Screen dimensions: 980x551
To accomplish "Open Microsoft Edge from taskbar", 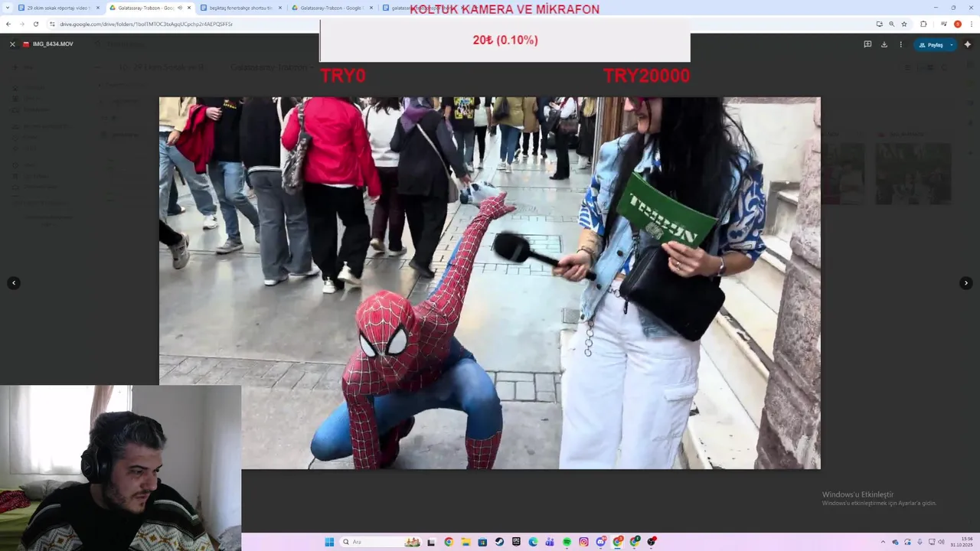I will click(534, 542).
